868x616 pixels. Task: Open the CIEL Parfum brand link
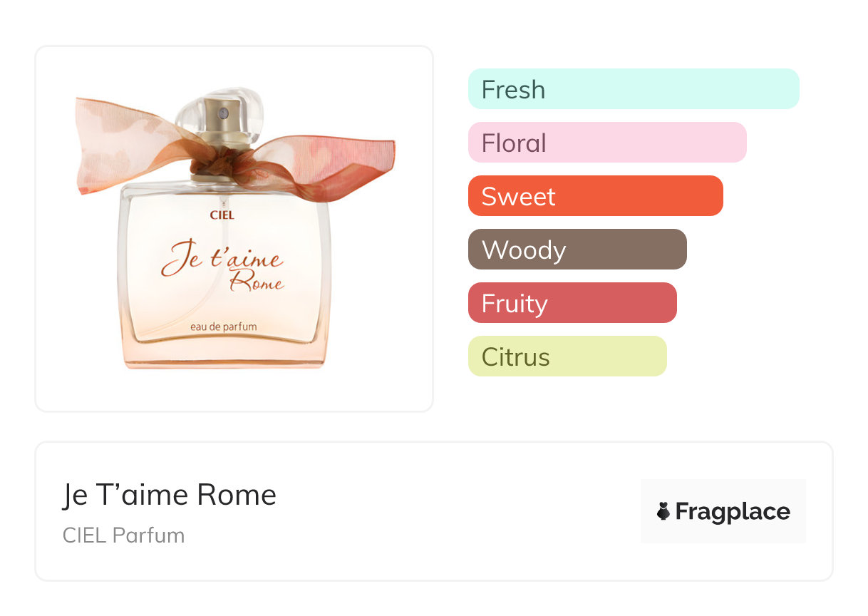pyautogui.click(x=123, y=535)
